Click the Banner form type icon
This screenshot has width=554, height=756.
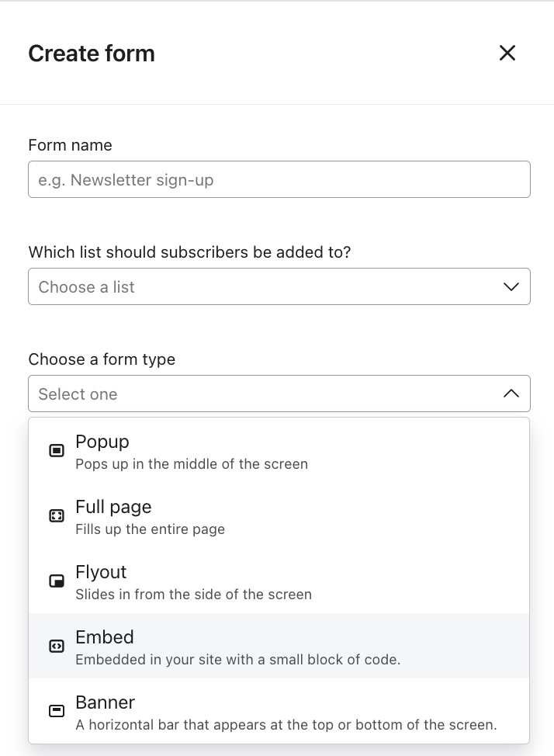(x=57, y=712)
